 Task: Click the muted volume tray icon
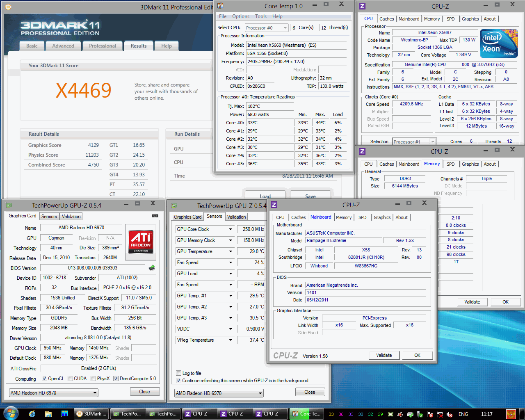pyautogui.click(x=450, y=414)
